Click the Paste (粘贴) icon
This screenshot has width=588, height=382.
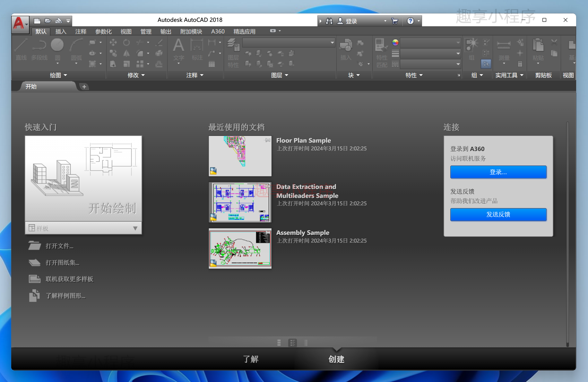pos(538,50)
